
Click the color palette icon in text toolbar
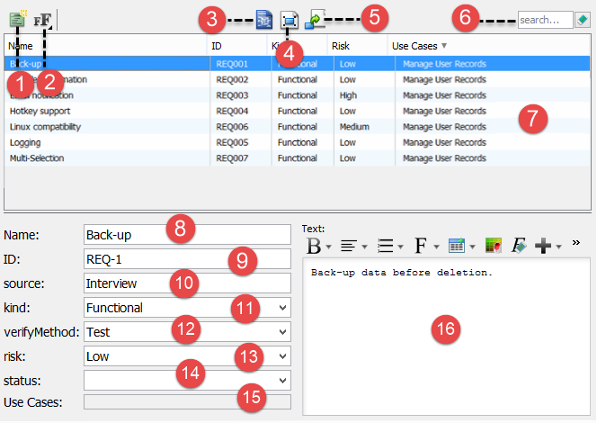coord(493,246)
